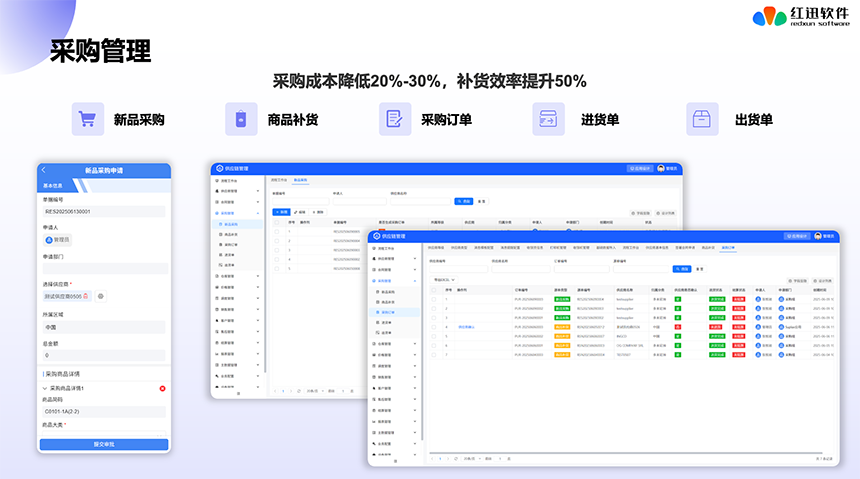This screenshot has height=479, width=860.
Task: Collapse the 采购商品详情1 section
Action: 44,387
